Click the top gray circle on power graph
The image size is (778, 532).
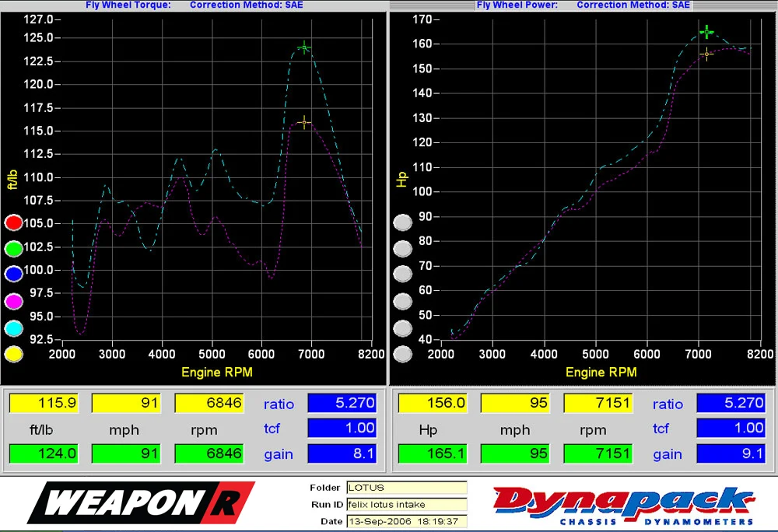(x=402, y=222)
